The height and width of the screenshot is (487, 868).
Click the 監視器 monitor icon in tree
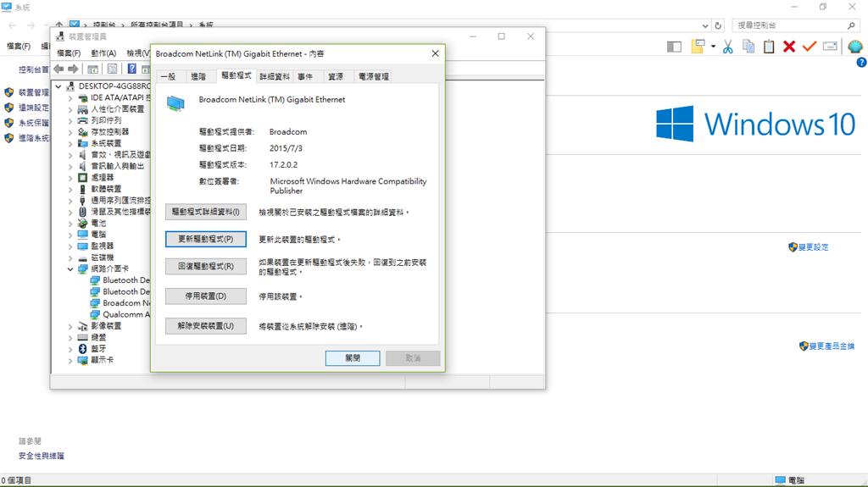pyautogui.click(x=82, y=246)
